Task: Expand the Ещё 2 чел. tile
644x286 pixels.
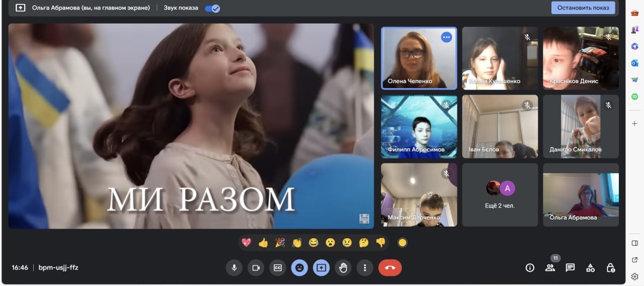Action: pos(500,195)
